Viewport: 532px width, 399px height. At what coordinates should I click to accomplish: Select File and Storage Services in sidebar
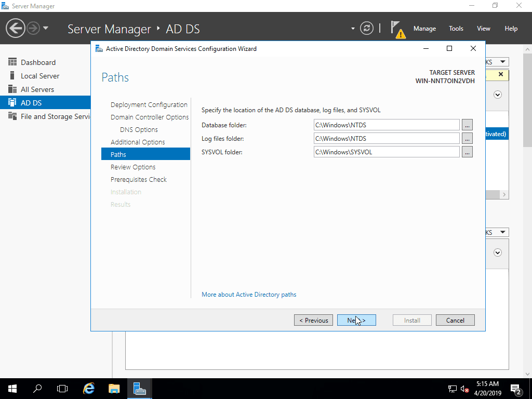[46, 116]
